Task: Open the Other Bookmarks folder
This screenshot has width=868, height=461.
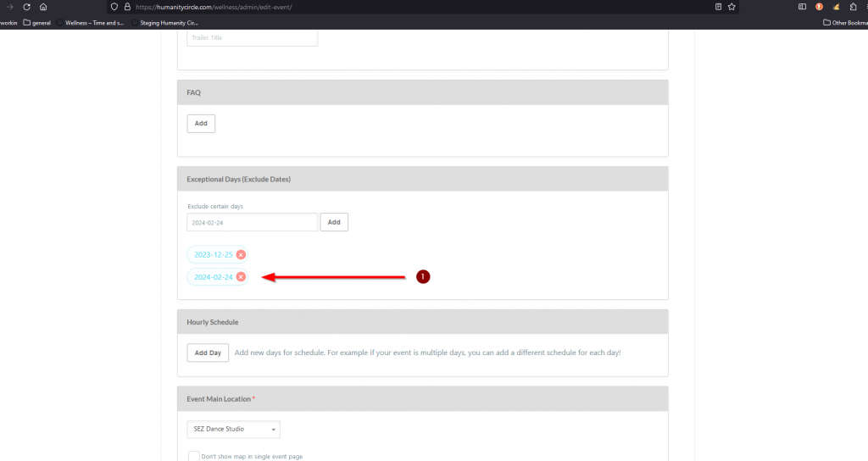Action: tap(845, 23)
